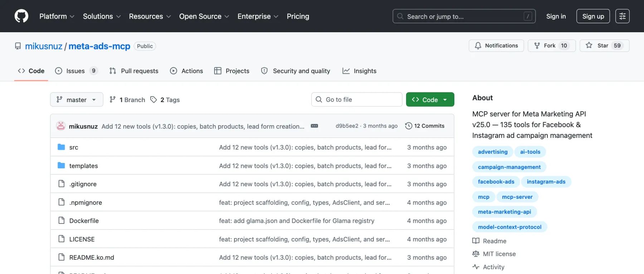The image size is (644, 274).
Task: Click the templates folder icon
Action: pyautogui.click(x=61, y=165)
